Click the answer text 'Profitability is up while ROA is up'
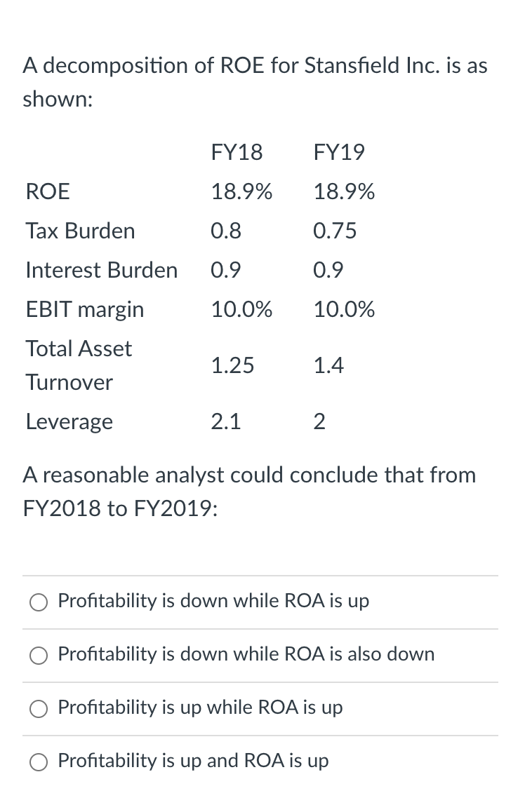 (200, 708)
